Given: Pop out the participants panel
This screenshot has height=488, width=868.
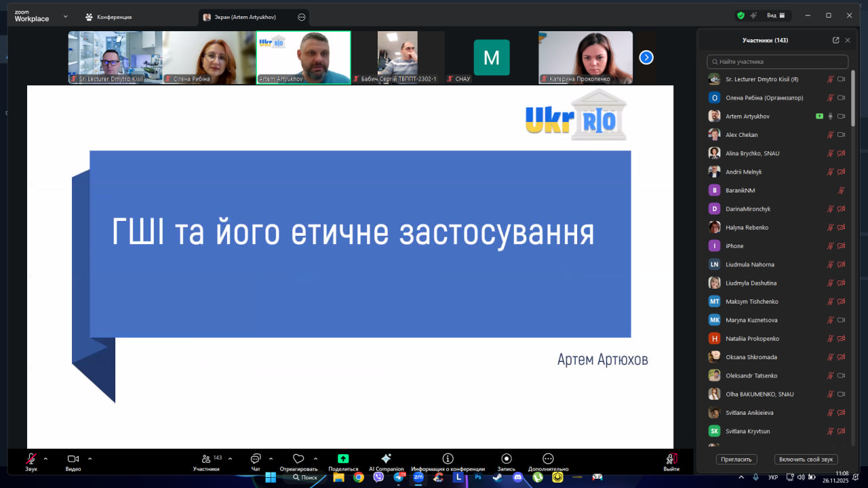Looking at the screenshot, I should 835,40.
